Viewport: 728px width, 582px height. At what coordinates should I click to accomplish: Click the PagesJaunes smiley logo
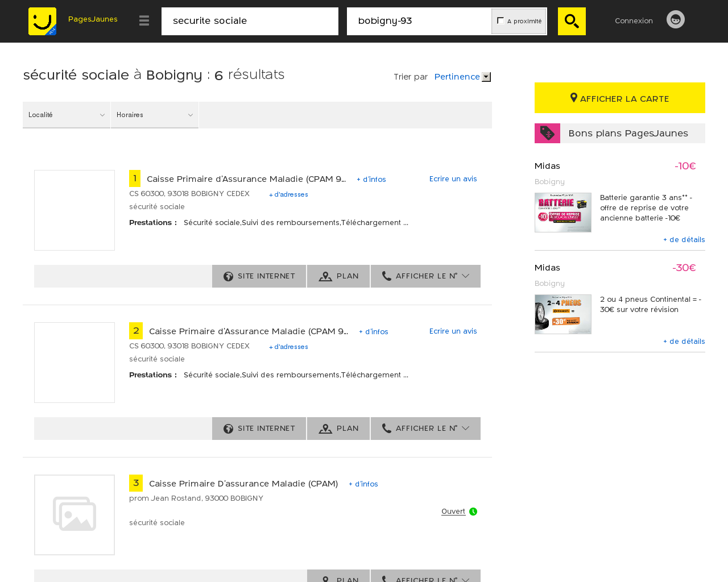(x=42, y=21)
